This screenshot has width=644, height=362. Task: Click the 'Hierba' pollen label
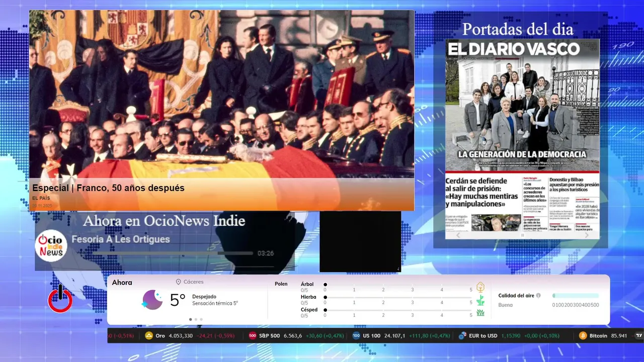308,297
